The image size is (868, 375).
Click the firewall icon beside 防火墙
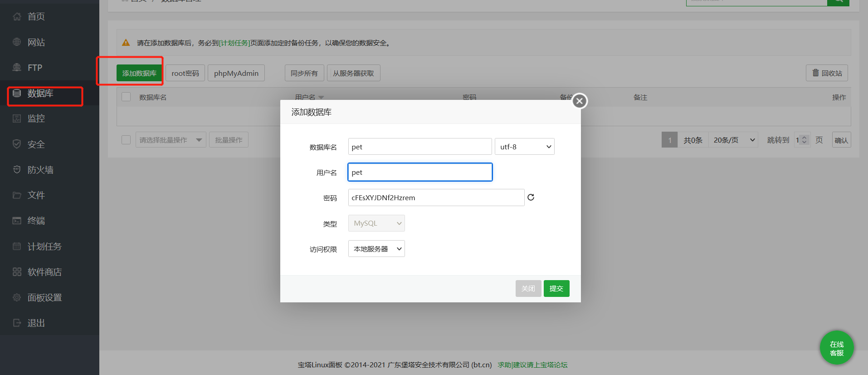[x=17, y=169]
